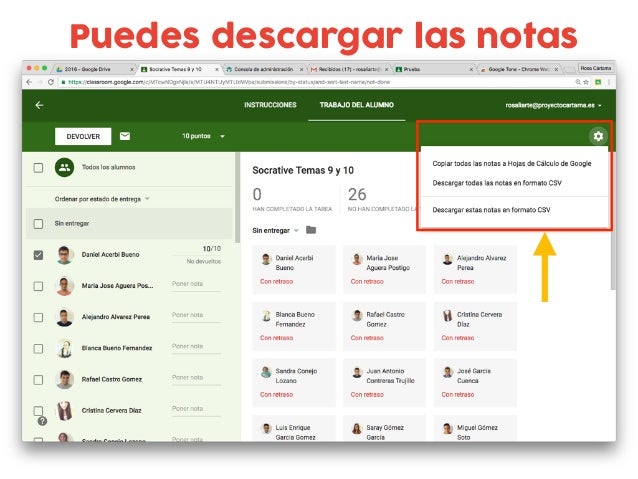Switch to the Consola de administración browser tab
This screenshot has width=638, height=479.
(x=264, y=69)
